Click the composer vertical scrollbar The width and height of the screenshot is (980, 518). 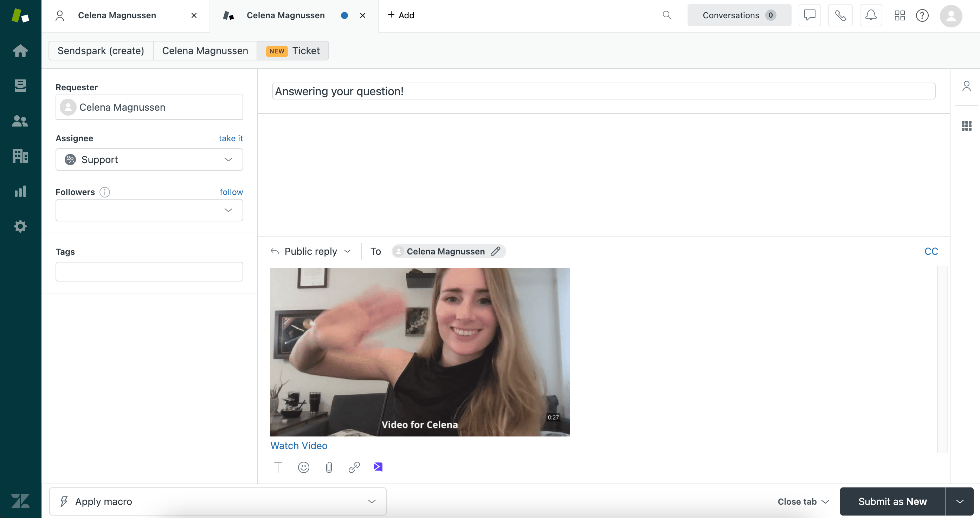coord(942,360)
